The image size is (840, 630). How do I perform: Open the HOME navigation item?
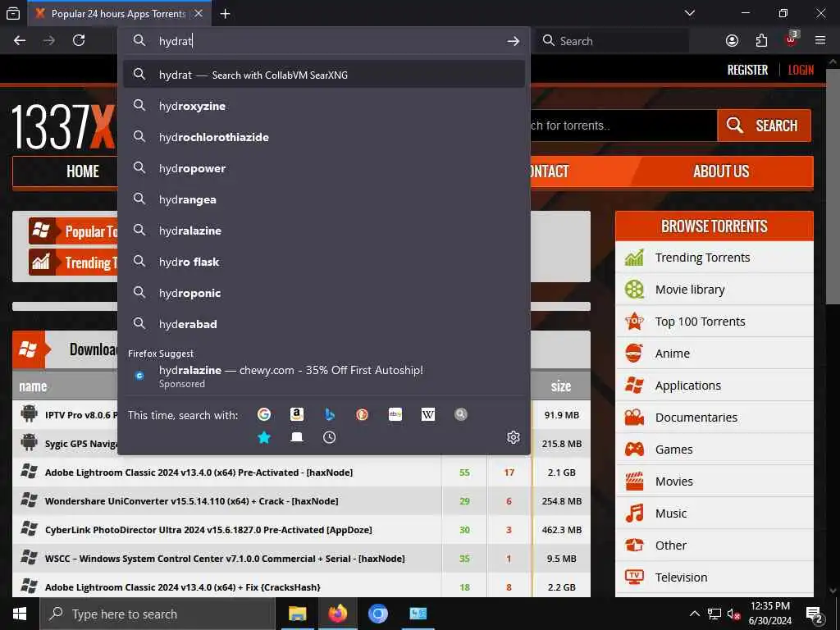click(83, 171)
